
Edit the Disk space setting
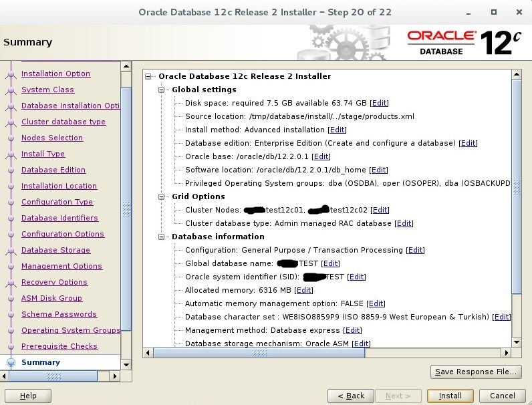(x=379, y=103)
